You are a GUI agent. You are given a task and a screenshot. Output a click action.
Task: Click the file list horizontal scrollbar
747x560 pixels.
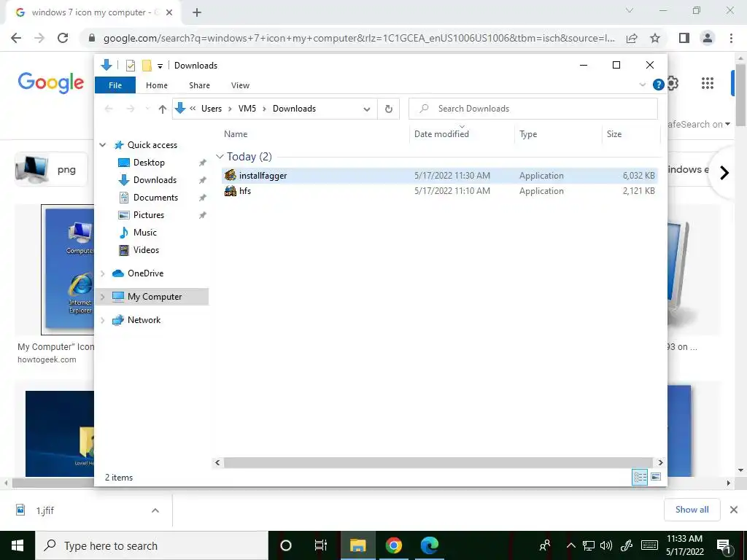(438, 462)
